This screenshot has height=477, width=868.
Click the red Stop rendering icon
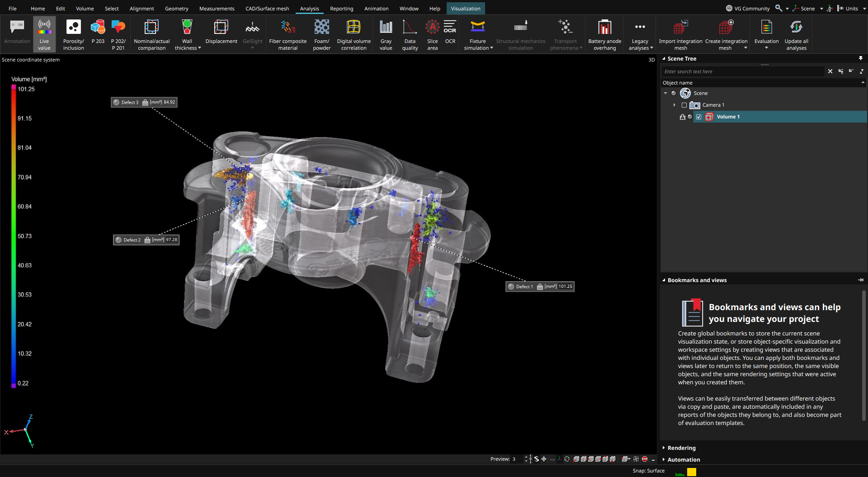tap(645, 459)
